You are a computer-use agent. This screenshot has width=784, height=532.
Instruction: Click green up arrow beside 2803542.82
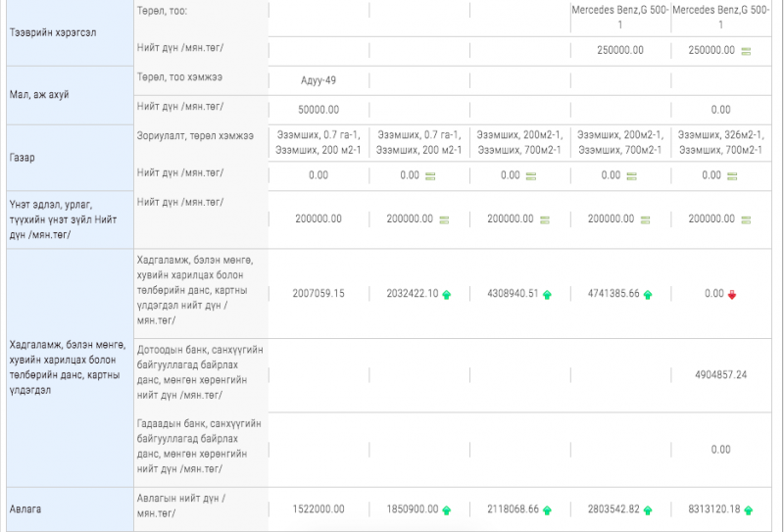pyautogui.click(x=648, y=510)
